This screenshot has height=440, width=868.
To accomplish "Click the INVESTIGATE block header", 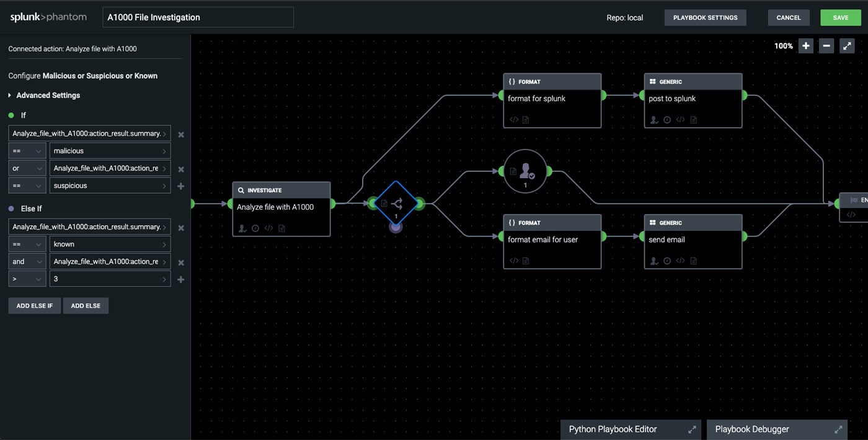I will (x=281, y=191).
